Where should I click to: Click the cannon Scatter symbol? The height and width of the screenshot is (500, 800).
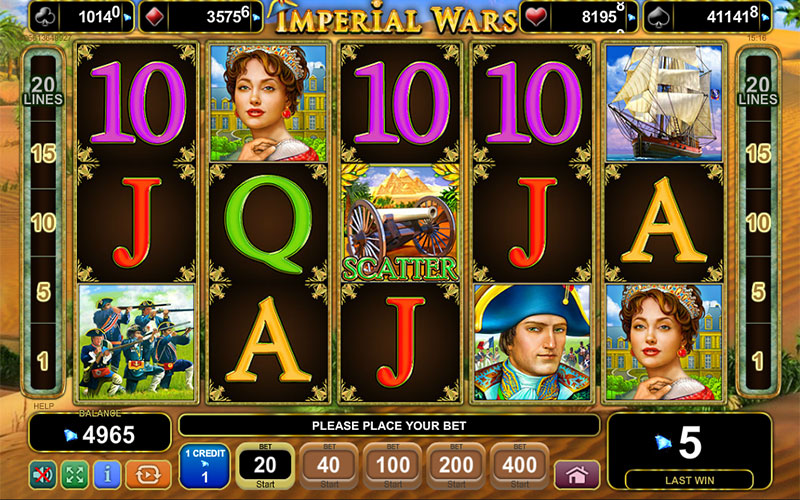[400, 223]
